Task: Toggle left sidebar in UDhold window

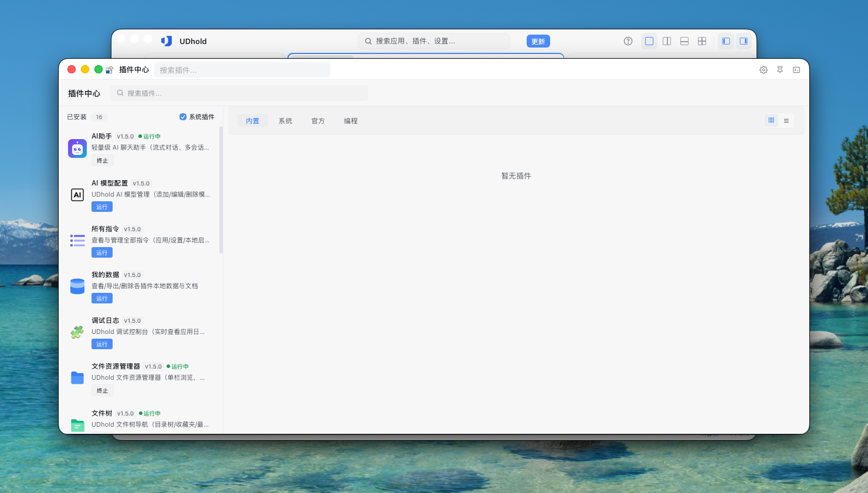Action: [x=726, y=41]
